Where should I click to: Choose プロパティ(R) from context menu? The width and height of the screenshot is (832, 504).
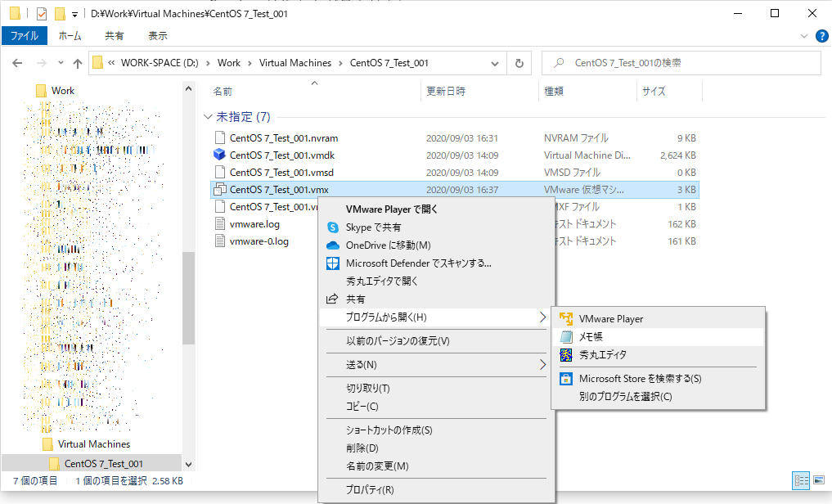370,489
